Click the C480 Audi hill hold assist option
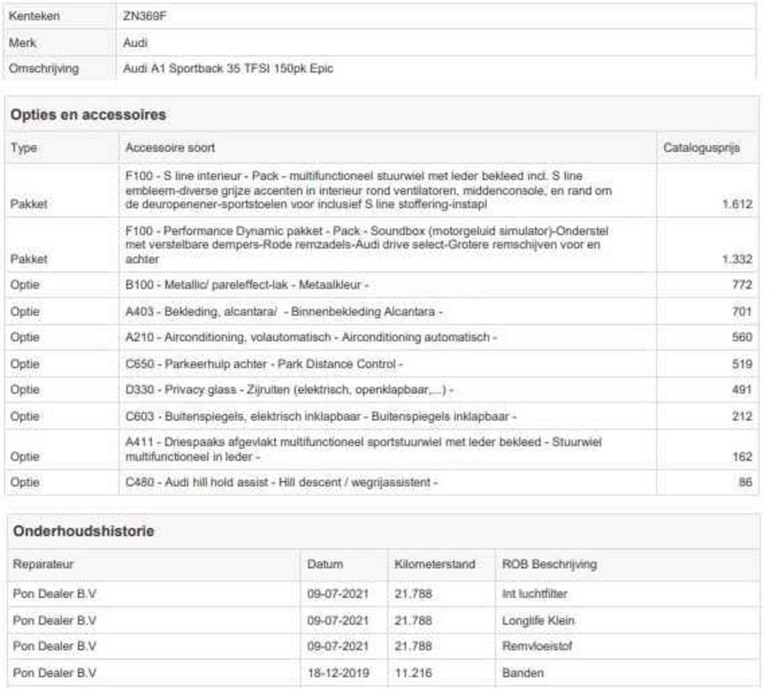 [281, 483]
